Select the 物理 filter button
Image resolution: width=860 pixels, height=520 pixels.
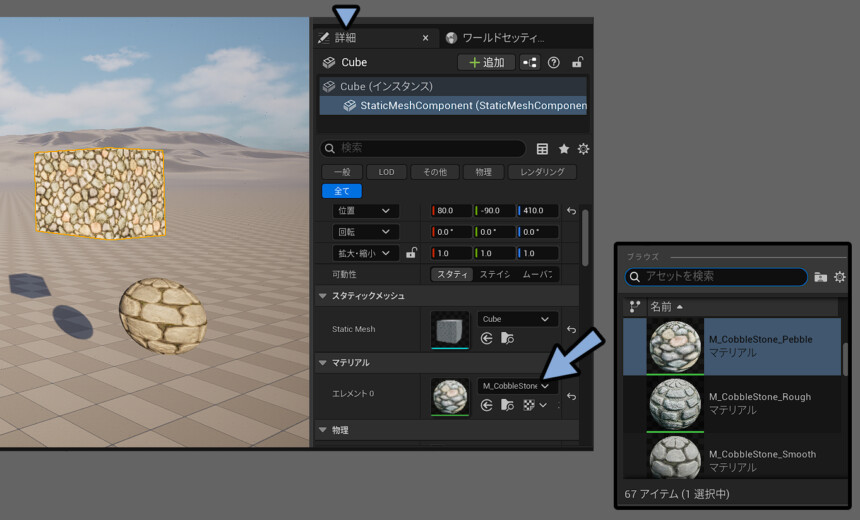[x=483, y=172]
